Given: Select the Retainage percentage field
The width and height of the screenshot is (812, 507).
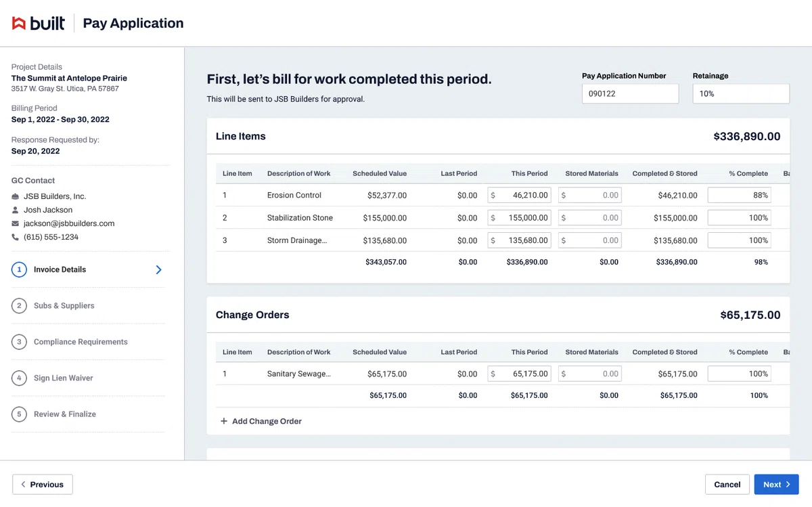Looking at the screenshot, I should pyautogui.click(x=741, y=94).
